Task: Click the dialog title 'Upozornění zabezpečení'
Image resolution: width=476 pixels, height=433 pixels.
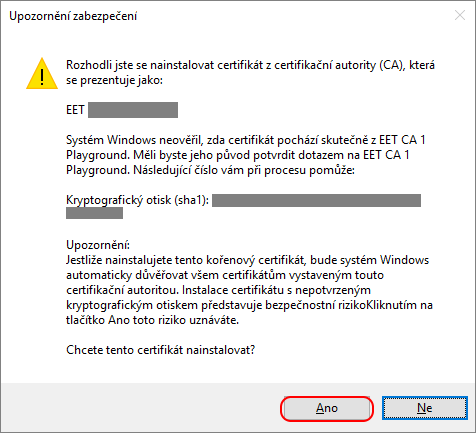Action: click(73, 16)
